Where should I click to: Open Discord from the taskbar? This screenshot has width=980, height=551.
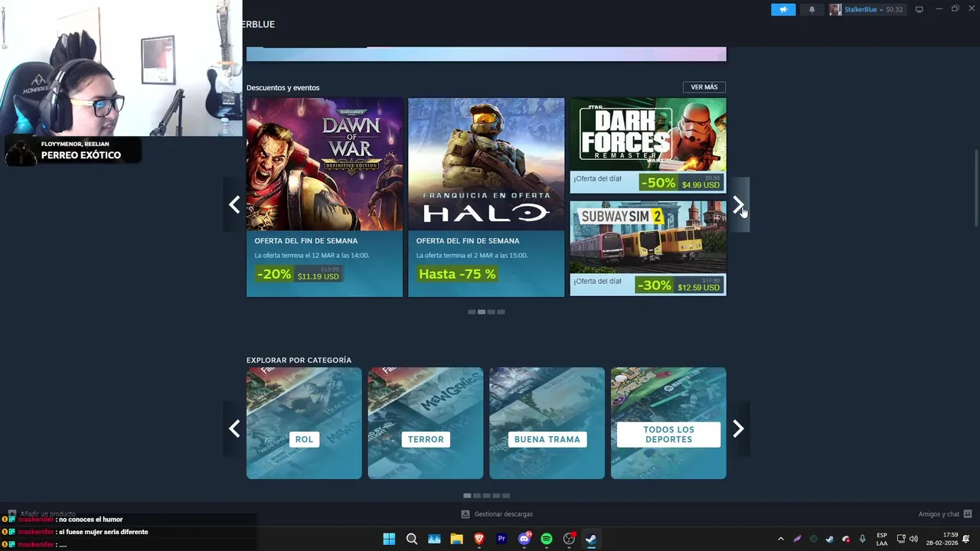coord(524,539)
